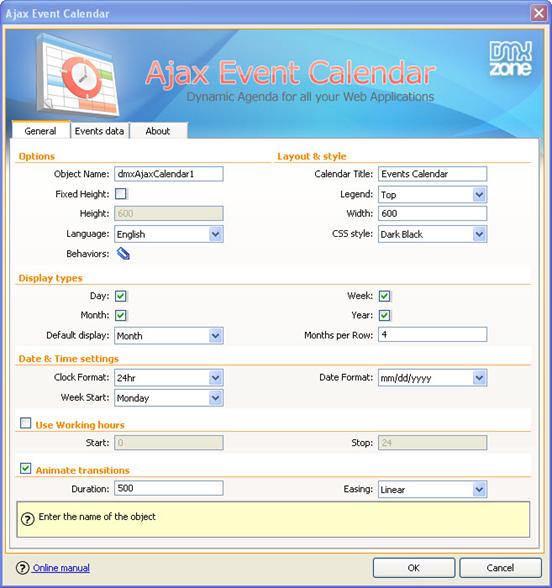Viewport: 552px width, 588px height.
Task: Click the help question mark icon beside Online manual
Action: click(x=22, y=568)
